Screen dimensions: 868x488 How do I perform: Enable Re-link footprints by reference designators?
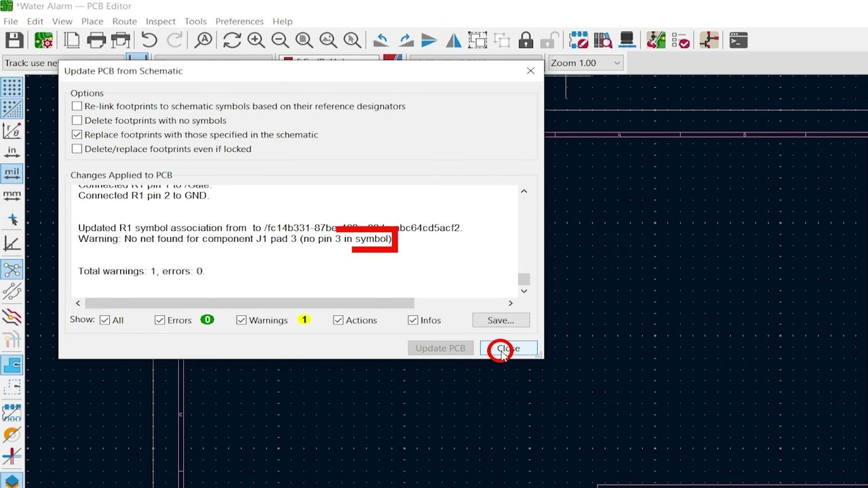pos(77,106)
